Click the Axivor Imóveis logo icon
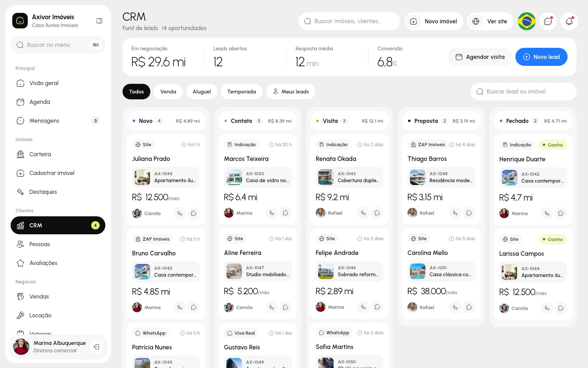Viewport: 588px width, 368px height. tap(20, 21)
